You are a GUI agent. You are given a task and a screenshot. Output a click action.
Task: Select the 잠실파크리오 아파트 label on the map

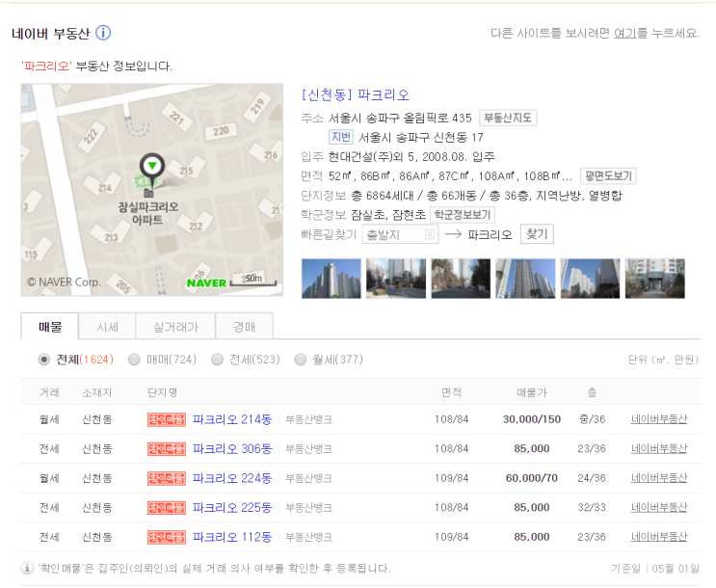click(148, 213)
